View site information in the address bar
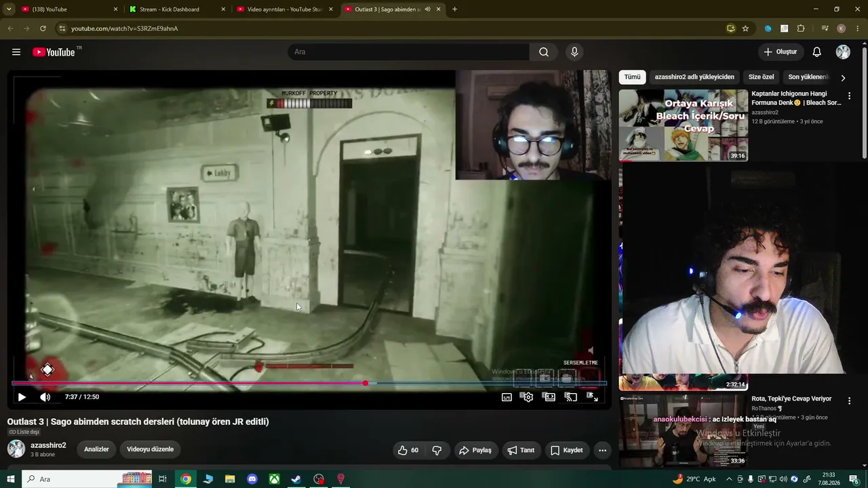Screen dimensions: 868x488 click(62, 28)
